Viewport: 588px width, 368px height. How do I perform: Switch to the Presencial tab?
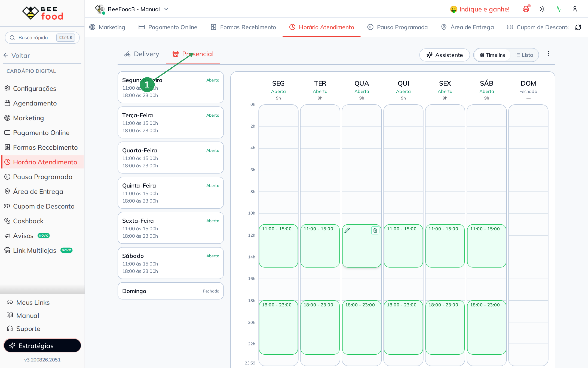coord(193,54)
